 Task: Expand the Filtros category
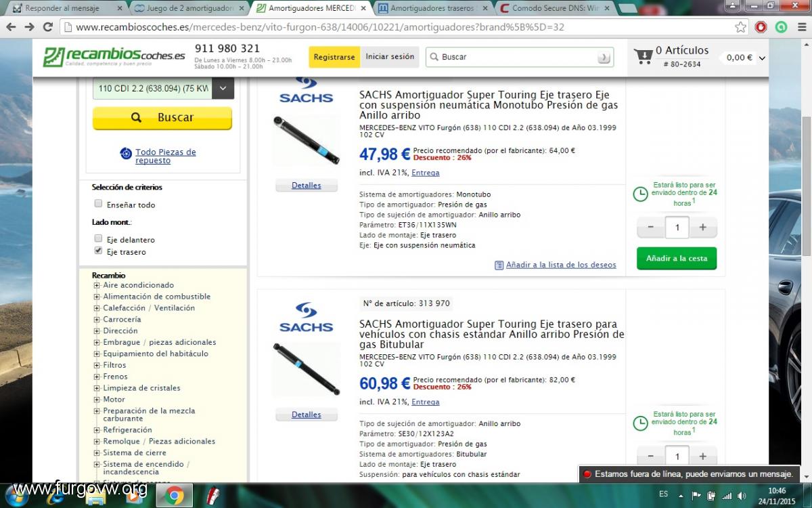97,365
